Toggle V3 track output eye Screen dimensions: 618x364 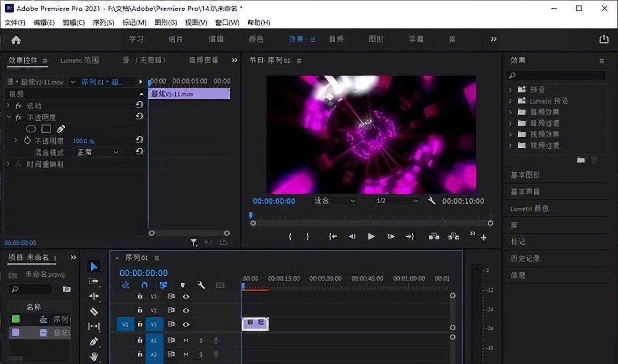pyautogui.click(x=186, y=297)
